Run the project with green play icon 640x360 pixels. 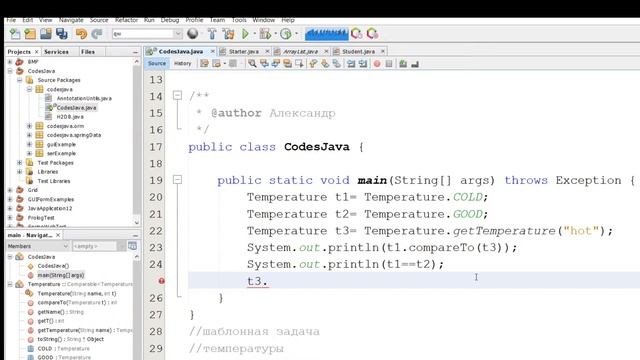[245, 34]
